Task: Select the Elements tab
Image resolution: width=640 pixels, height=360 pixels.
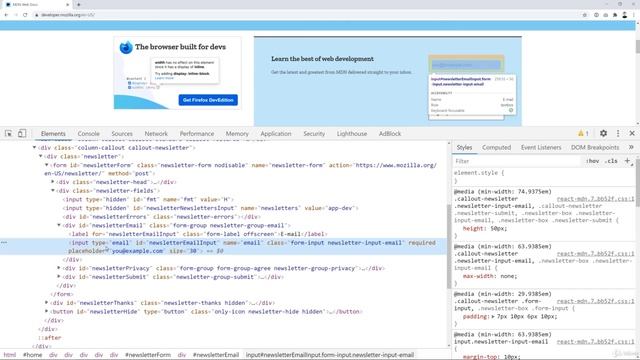Action: (53, 133)
